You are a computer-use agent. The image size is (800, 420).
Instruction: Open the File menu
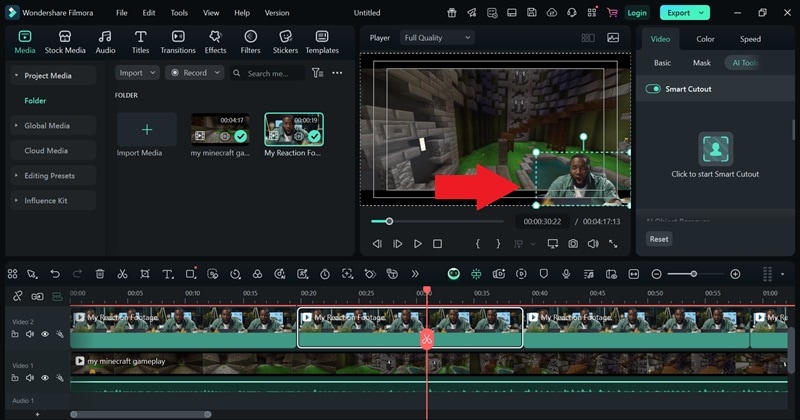click(121, 13)
